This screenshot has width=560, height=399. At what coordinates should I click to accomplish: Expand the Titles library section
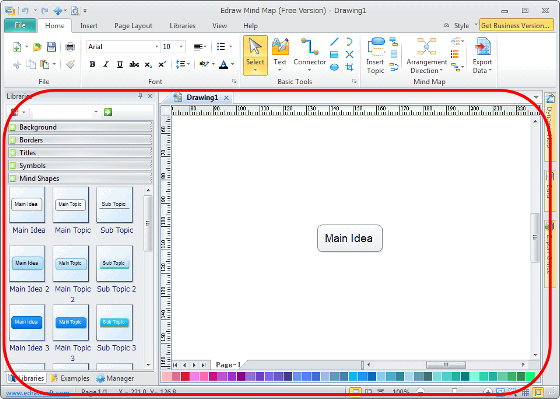pyautogui.click(x=80, y=153)
